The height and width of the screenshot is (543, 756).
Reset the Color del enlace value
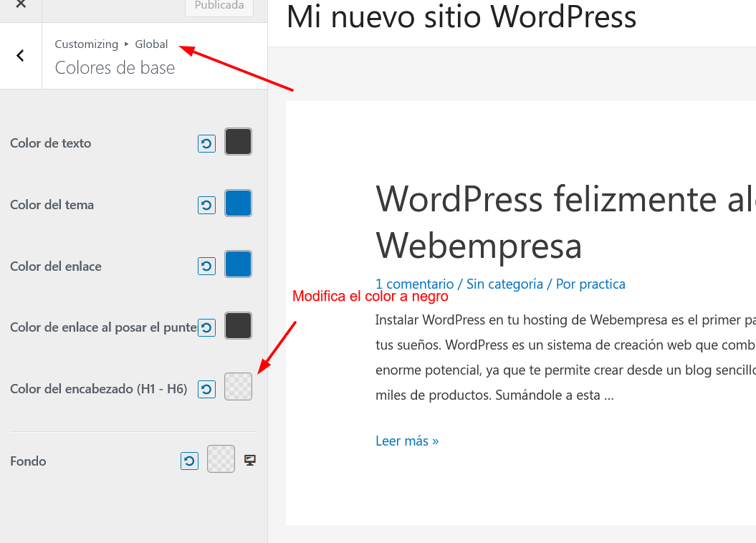click(206, 266)
